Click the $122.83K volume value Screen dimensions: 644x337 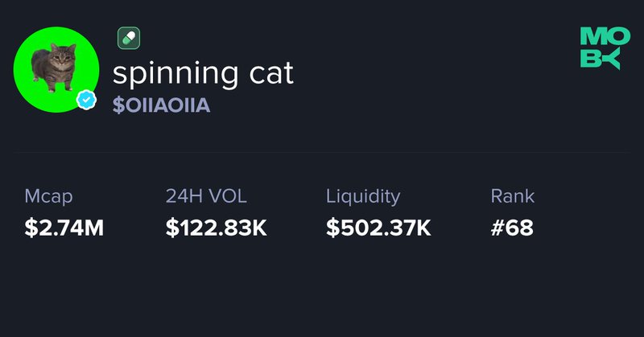[x=217, y=228]
